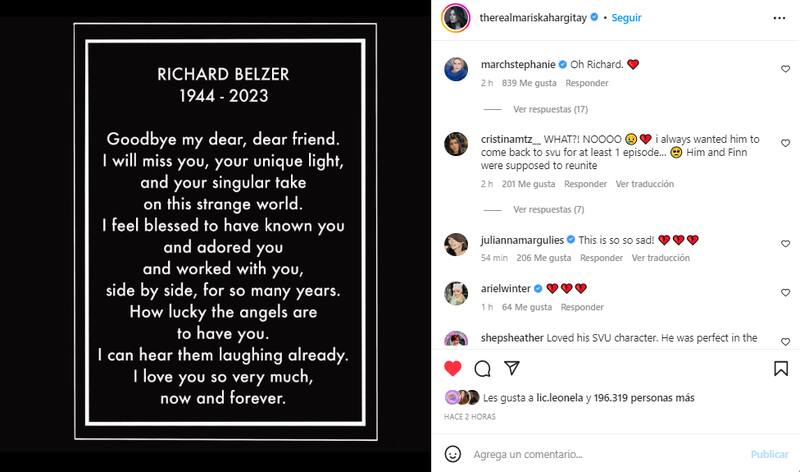Image resolution: width=800 pixels, height=472 pixels.
Task: Click the 'Agrega un comentario' field
Action: point(600,454)
